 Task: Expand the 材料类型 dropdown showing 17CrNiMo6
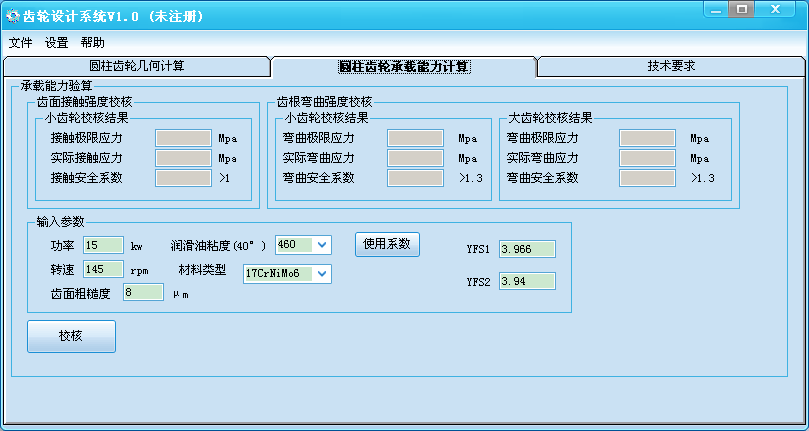coord(322,274)
